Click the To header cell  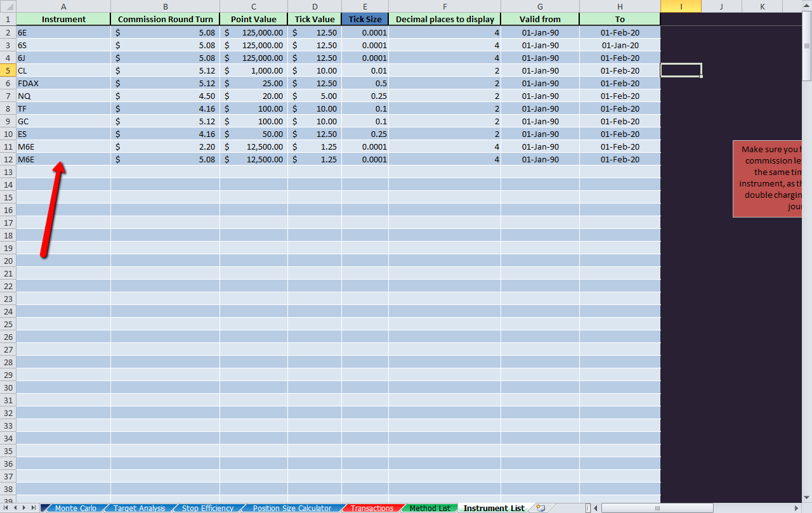(x=620, y=19)
